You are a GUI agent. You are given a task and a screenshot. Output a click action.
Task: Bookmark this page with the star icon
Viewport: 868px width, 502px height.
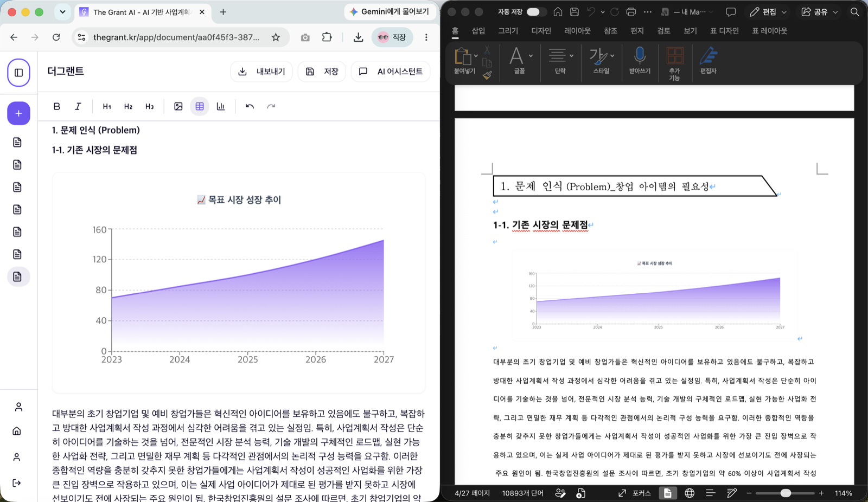click(276, 37)
